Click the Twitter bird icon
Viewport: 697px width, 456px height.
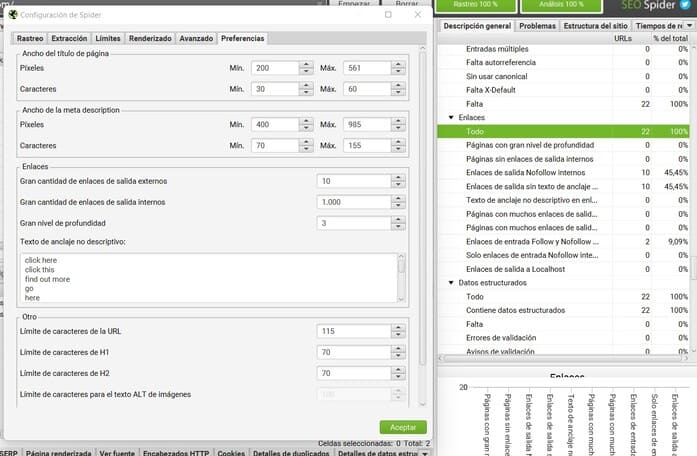tap(685, 4)
